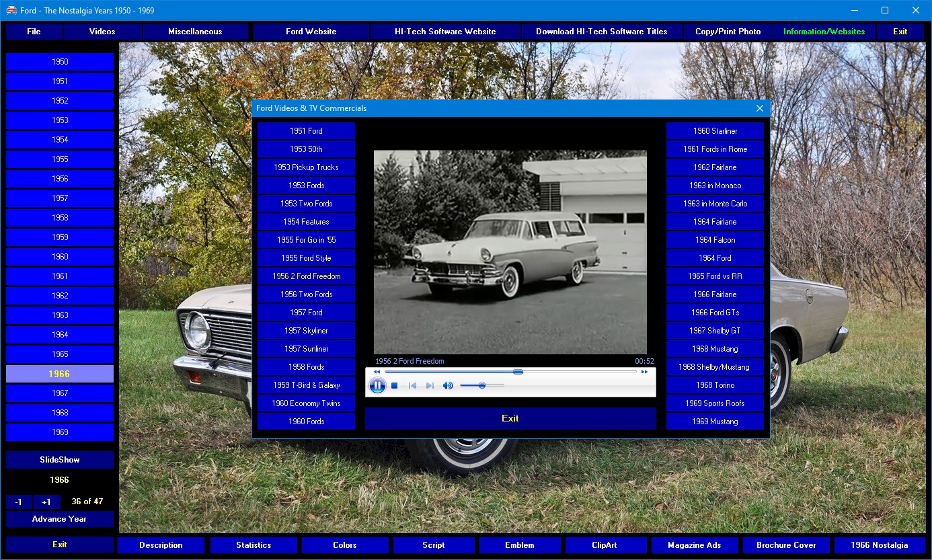Screen dimensions: 932x560
Task: Click the -1 photo stepper
Action: coord(19,502)
